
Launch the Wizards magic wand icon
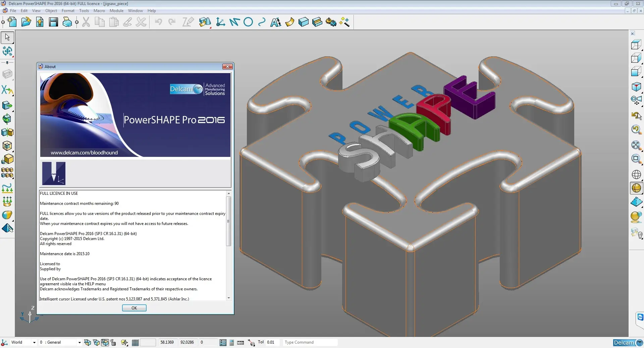344,22
